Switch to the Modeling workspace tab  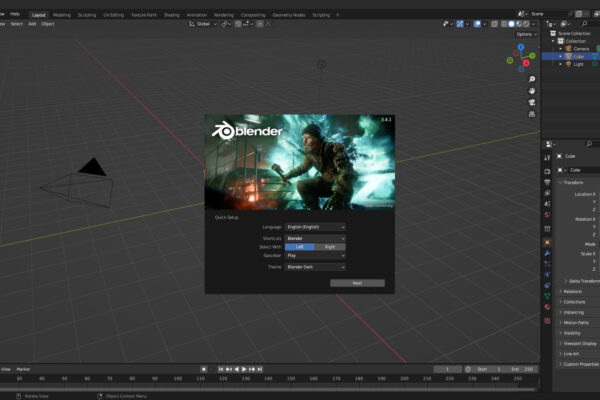click(62, 15)
